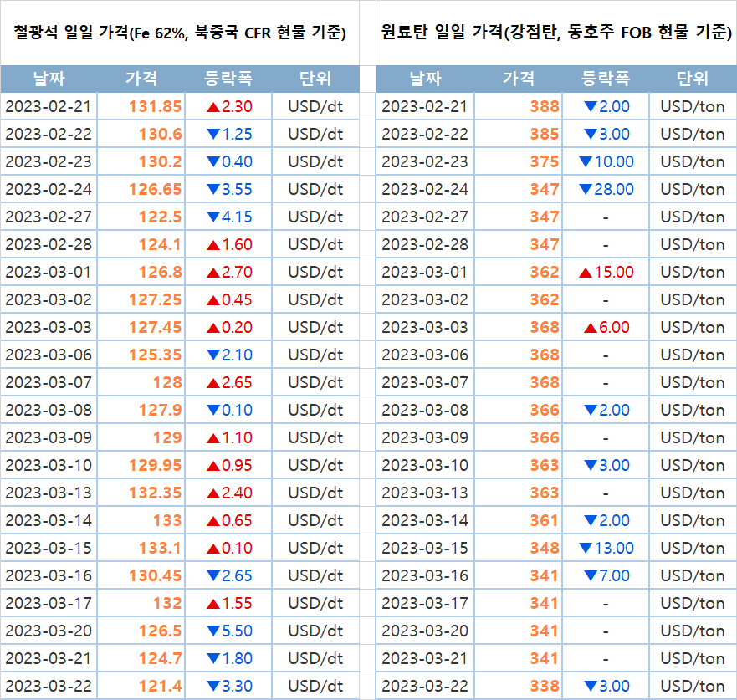Click the 날짜 header in the iron ore table
This screenshot has width=737, height=700.
[49, 79]
